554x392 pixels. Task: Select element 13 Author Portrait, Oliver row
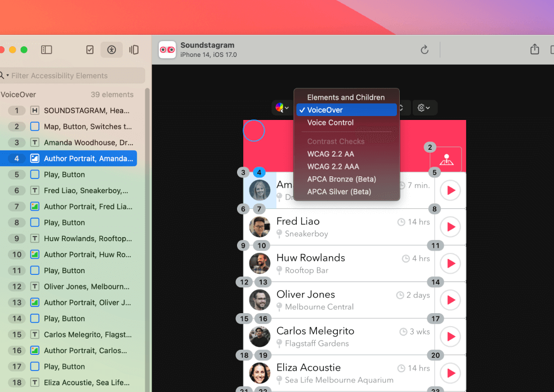point(69,302)
